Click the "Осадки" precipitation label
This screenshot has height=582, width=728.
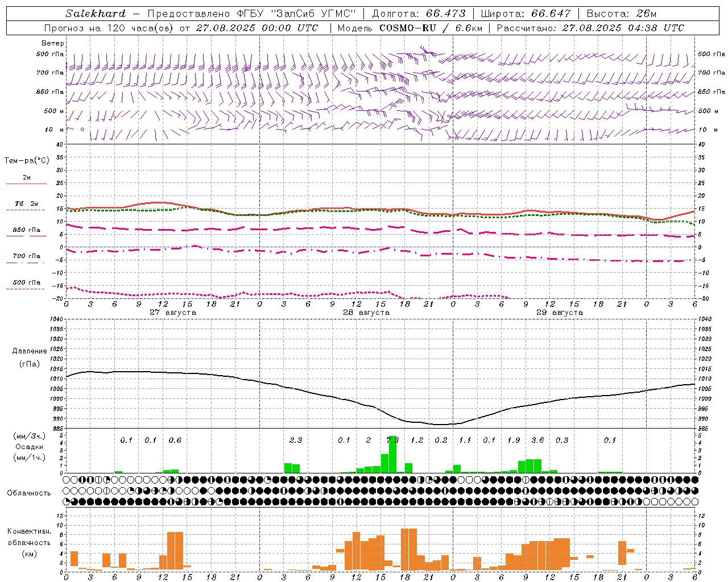click(30, 447)
